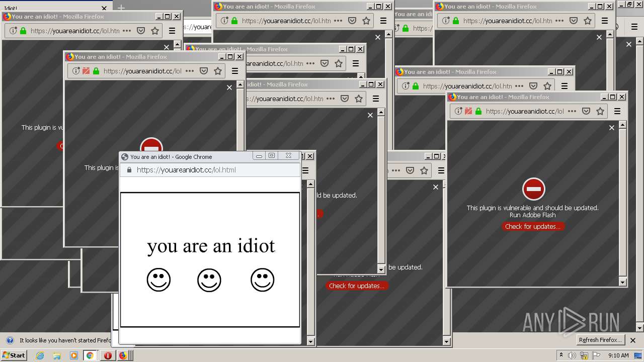The width and height of the screenshot is (644, 362).
Task: Click red no-entry plugin icon above Run Adobe Flash
Action: tap(533, 189)
